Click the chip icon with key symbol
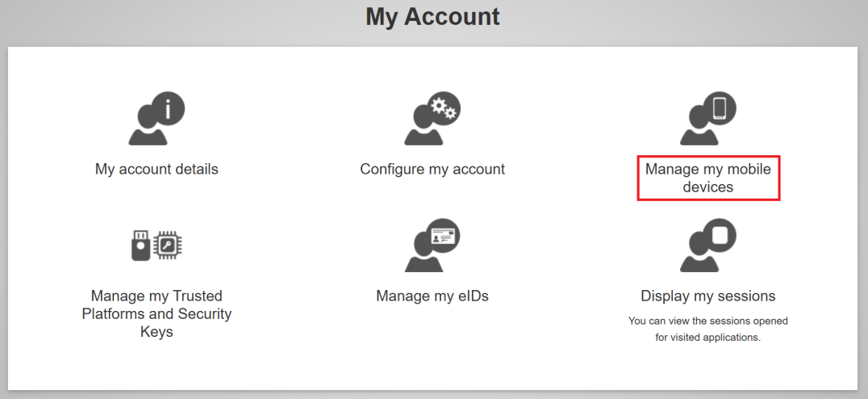 tap(169, 246)
